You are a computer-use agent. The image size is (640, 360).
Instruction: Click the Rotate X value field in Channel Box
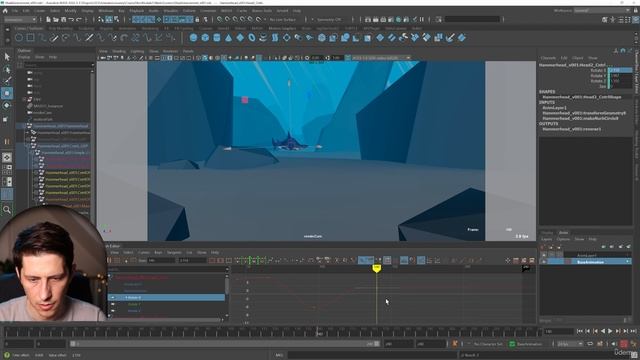coord(620,70)
